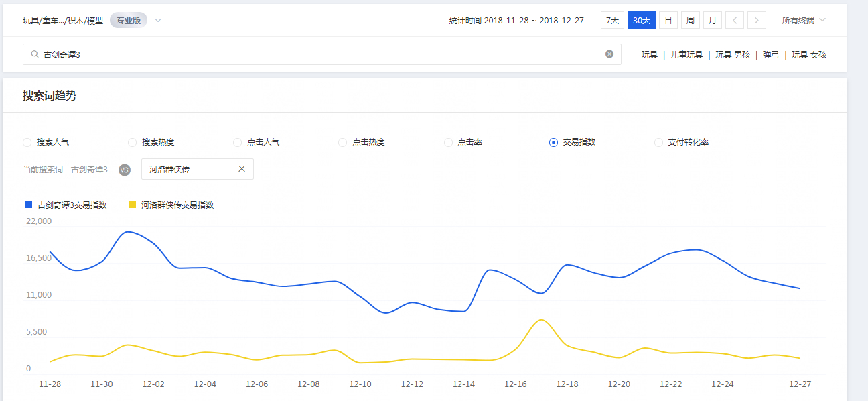
Task: Click the search magnifier icon
Action: click(35, 54)
